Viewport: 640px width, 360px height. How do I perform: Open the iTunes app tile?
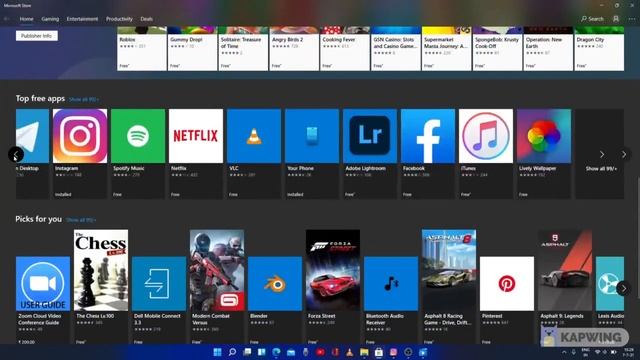click(486, 153)
